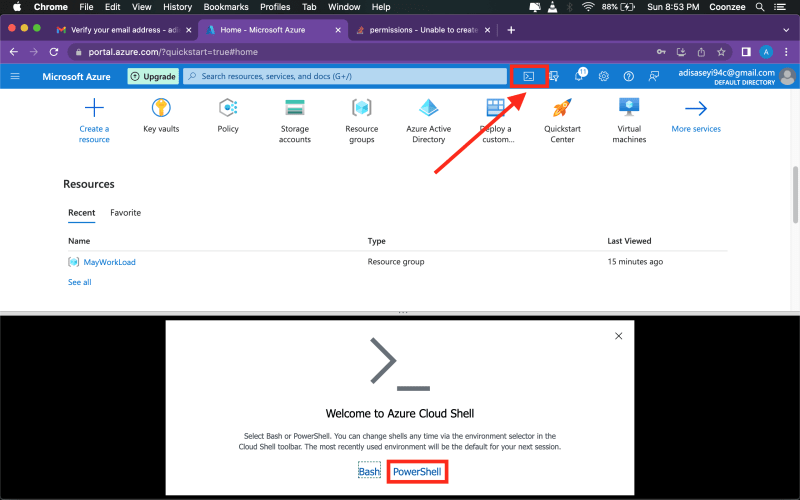The image size is (800, 500).
Task: Open the Bookmarks menu in the menu bar
Action: point(226,7)
